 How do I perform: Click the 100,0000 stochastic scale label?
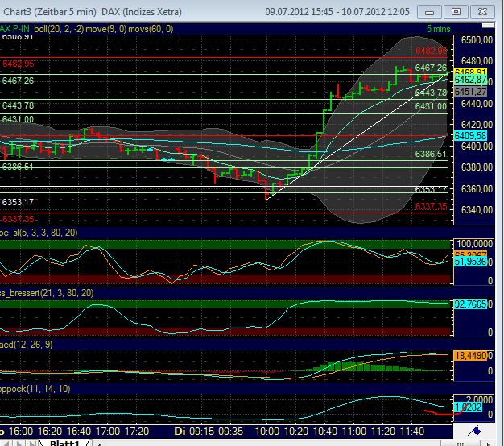click(475, 244)
